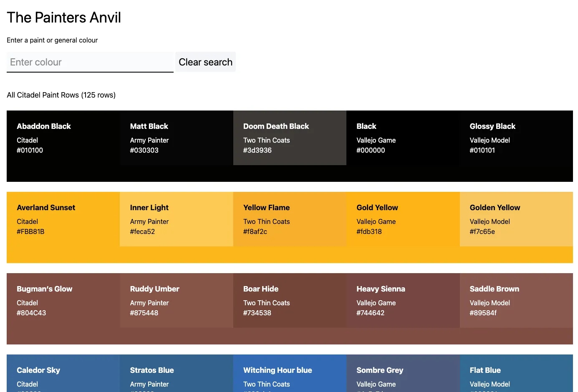Viewport: 578px width, 392px height.
Task: Select the Yellow Flame swatch
Action: pos(290,219)
